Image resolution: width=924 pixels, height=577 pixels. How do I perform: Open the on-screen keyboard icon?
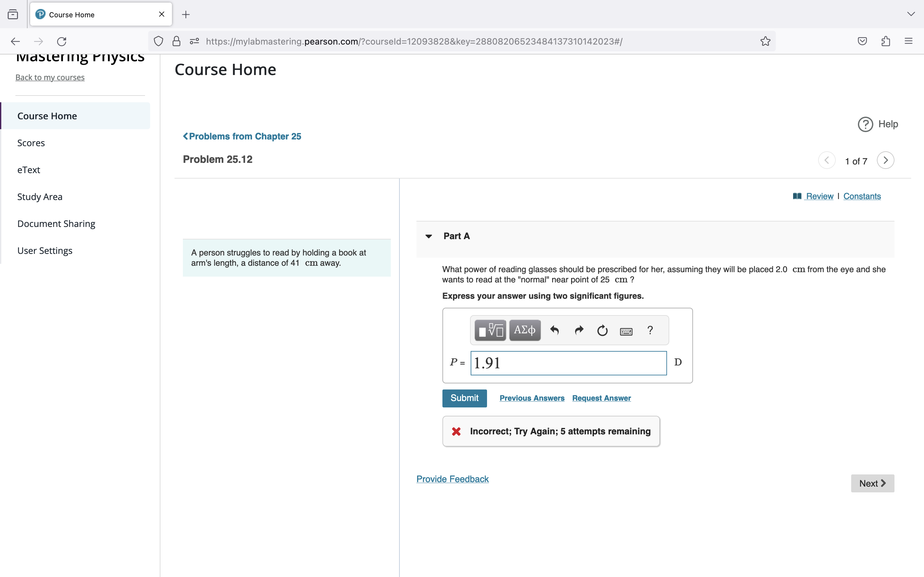(627, 330)
